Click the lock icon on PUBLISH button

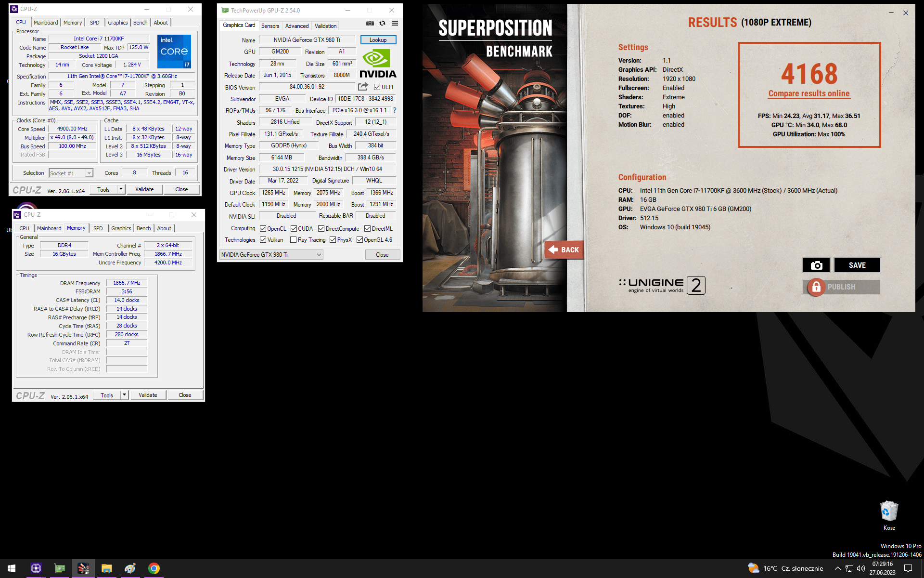(x=816, y=287)
